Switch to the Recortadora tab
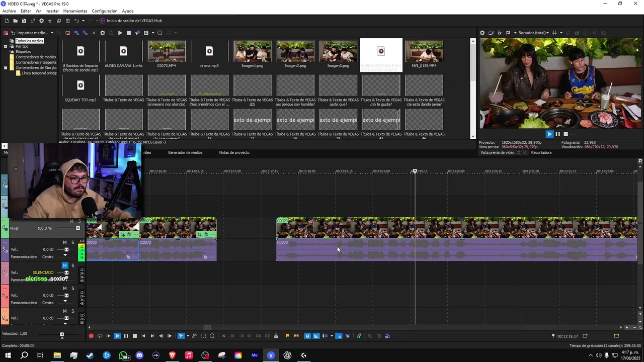 point(541,152)
